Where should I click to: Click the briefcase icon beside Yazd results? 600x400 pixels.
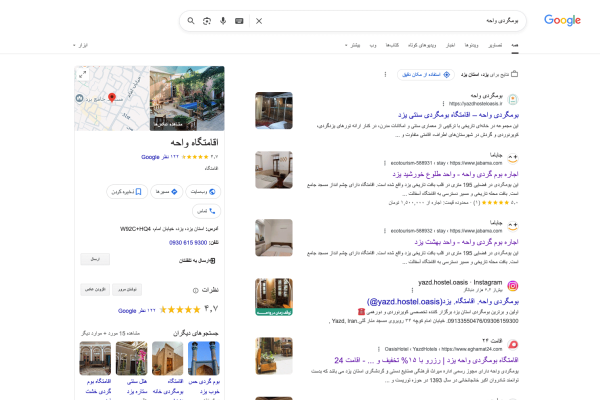[515, 74]
